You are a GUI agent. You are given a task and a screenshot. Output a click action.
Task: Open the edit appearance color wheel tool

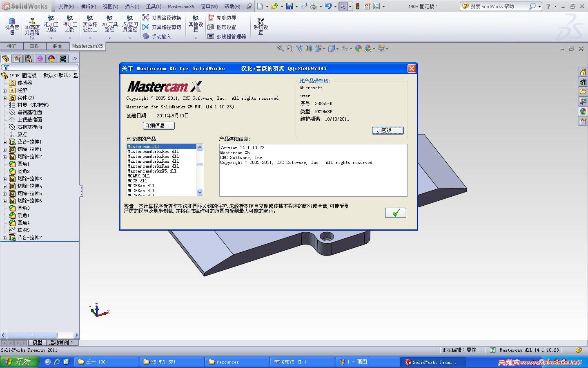(x=359, y=48)
